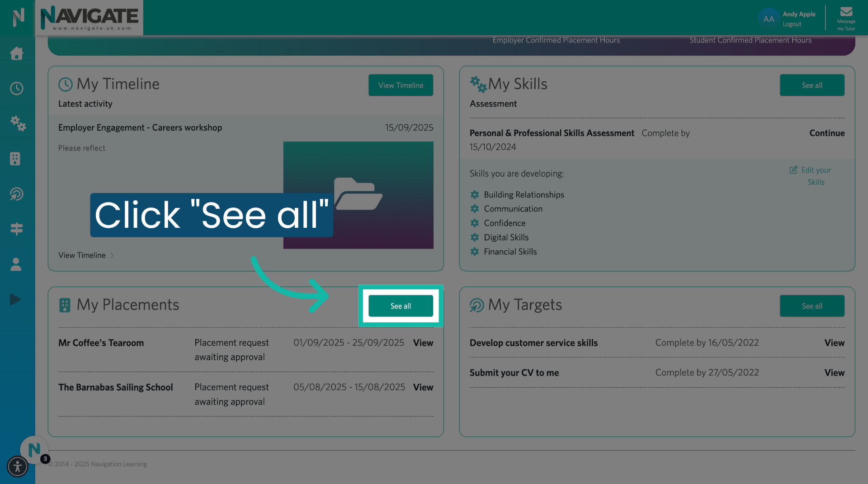Click 01/09/2025 - 25/09/2025 date range
Viewport: 868px width, 484px height.
coord(349,343)
